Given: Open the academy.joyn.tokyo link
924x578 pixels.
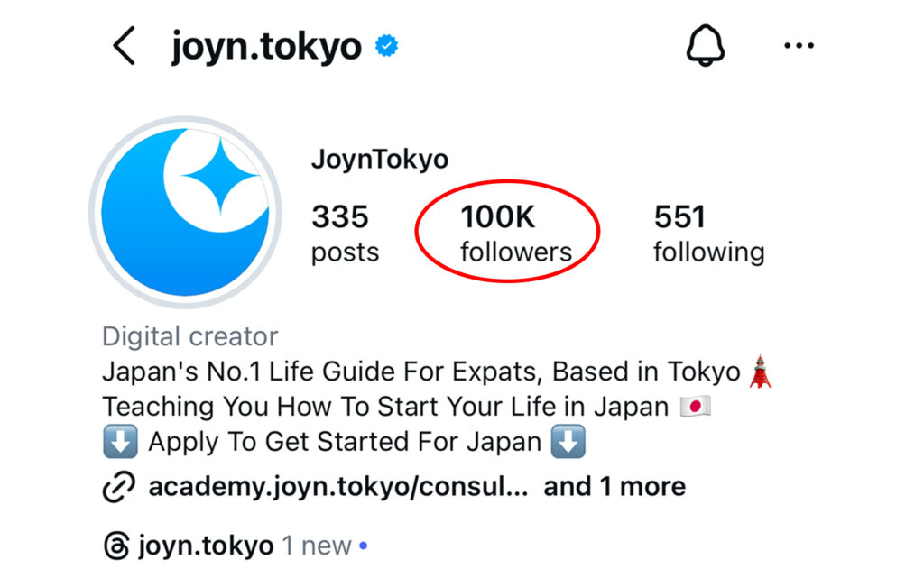Looking at the screenshot, I should coord(337,487).
